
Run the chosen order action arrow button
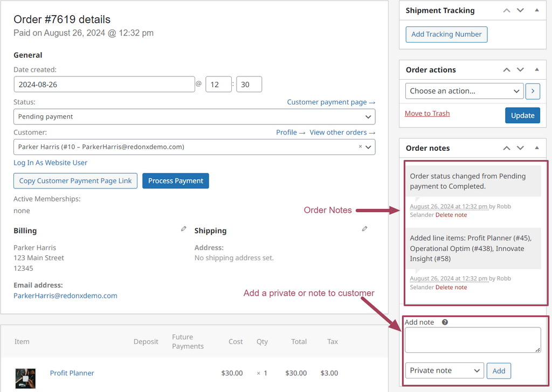[533, 91]
